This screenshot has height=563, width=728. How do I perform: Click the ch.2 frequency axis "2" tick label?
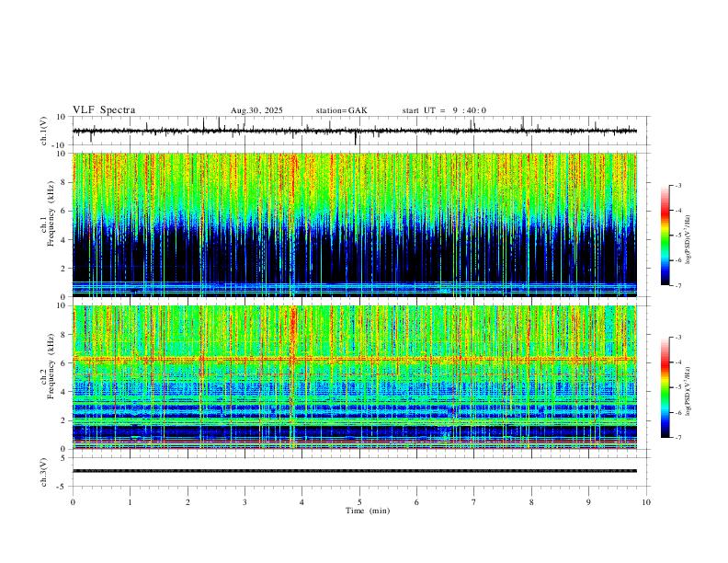(64, 420)
